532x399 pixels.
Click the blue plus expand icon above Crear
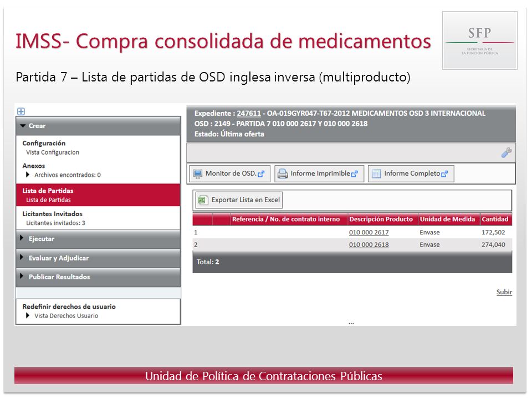(21, 111)
